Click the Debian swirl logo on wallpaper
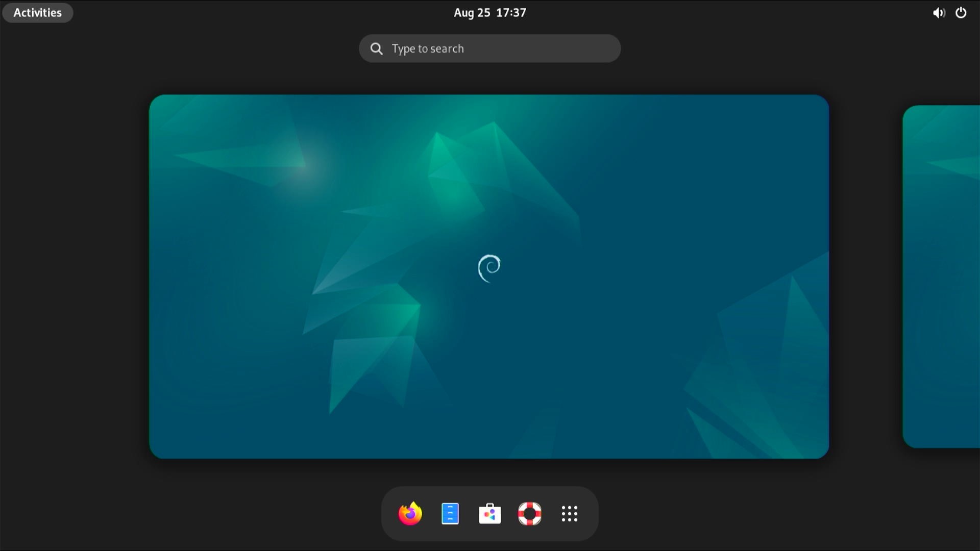This screenshot has width=980, height=551. click(x=489, y=268)
